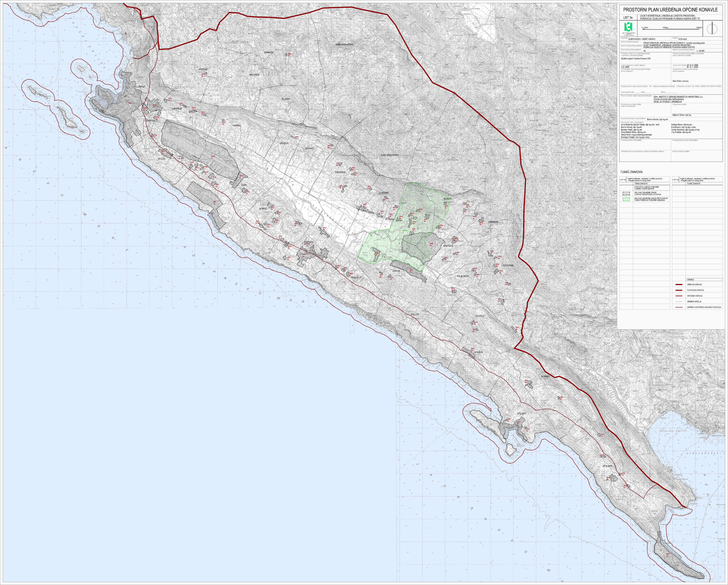Click the POLJICE settlement label
This screenshot has height=585, width=728.
coord(415,314)
